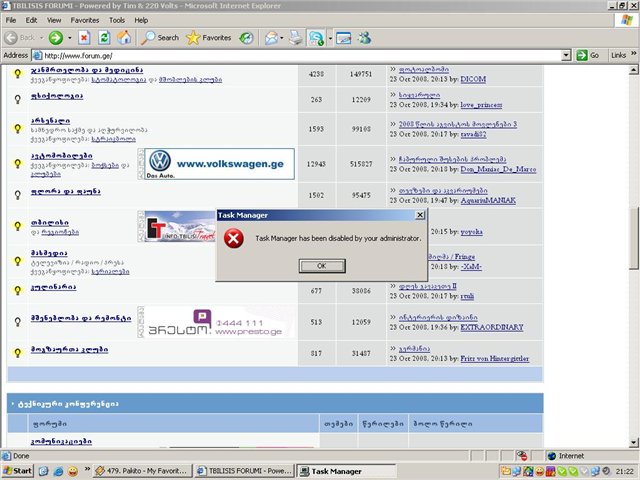Click the bulb icon in the Volkswagen row
This screenshot has height=480, width=640.
pos(18,164)
